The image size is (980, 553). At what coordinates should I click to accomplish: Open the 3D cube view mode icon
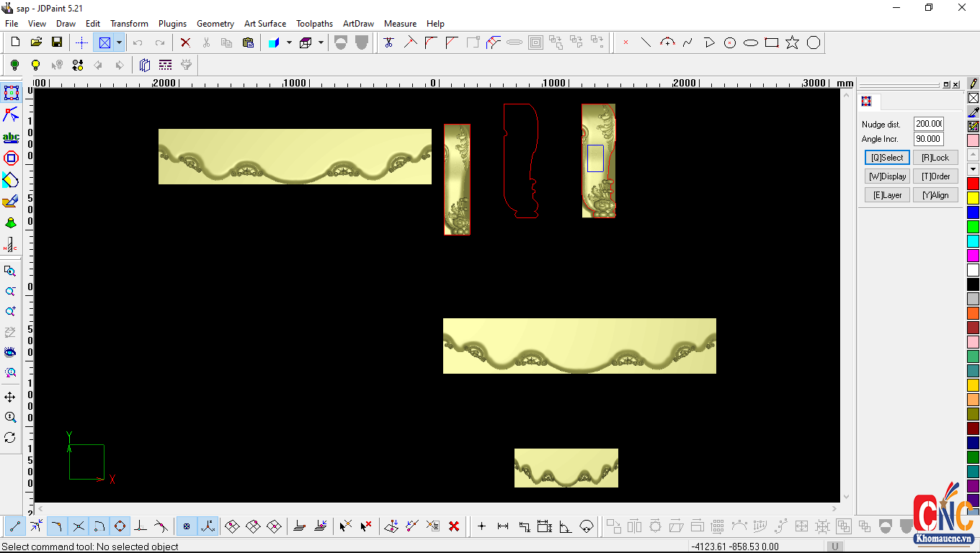pyautogui.click(x=306, y=42)
